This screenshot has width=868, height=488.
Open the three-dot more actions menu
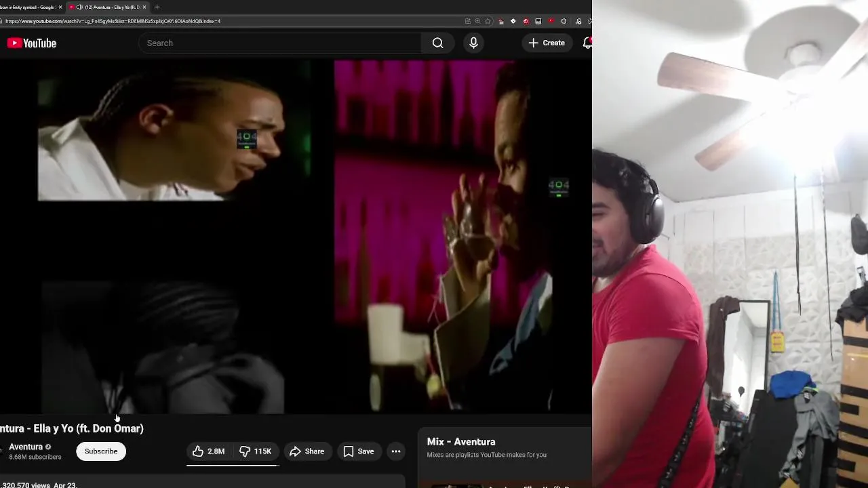(396, 451)
